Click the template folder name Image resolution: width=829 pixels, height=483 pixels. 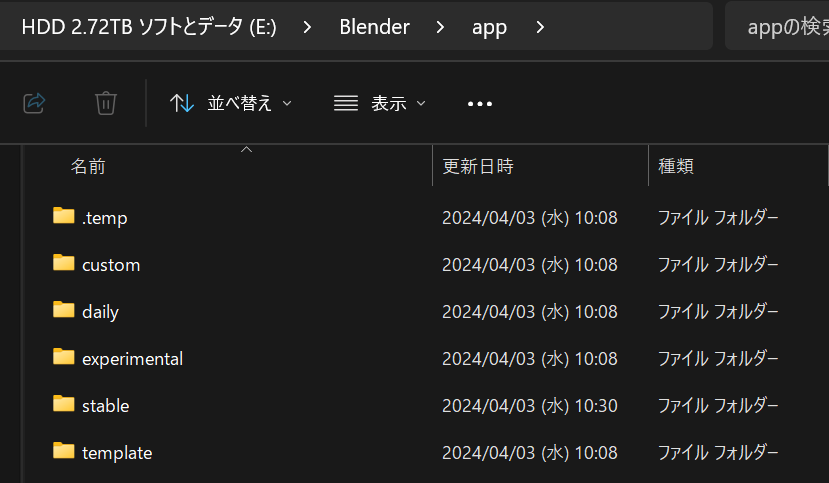tap(117, 453)
